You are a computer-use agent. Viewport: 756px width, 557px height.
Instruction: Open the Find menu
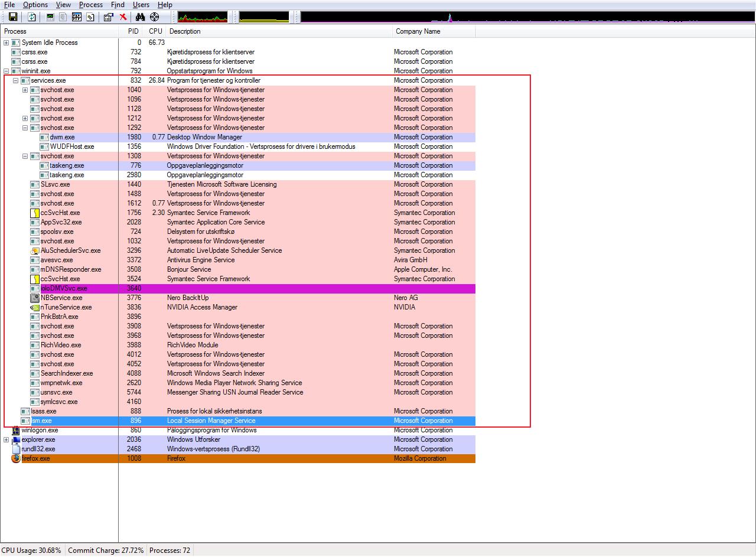click(x=118, y=5)
